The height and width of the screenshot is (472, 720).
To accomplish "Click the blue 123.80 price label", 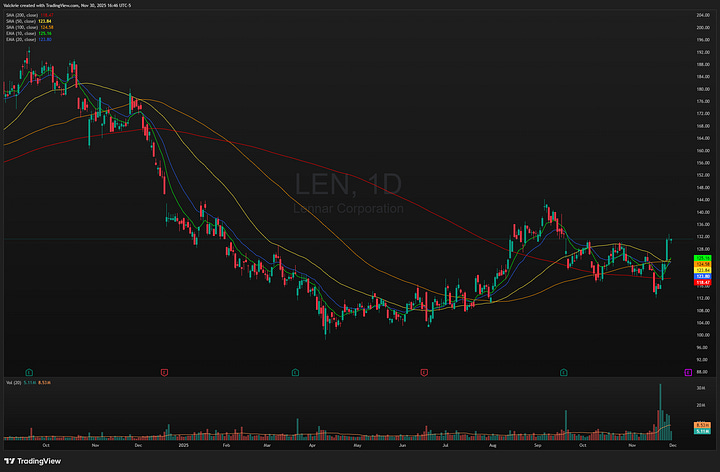I will (703, 276).
